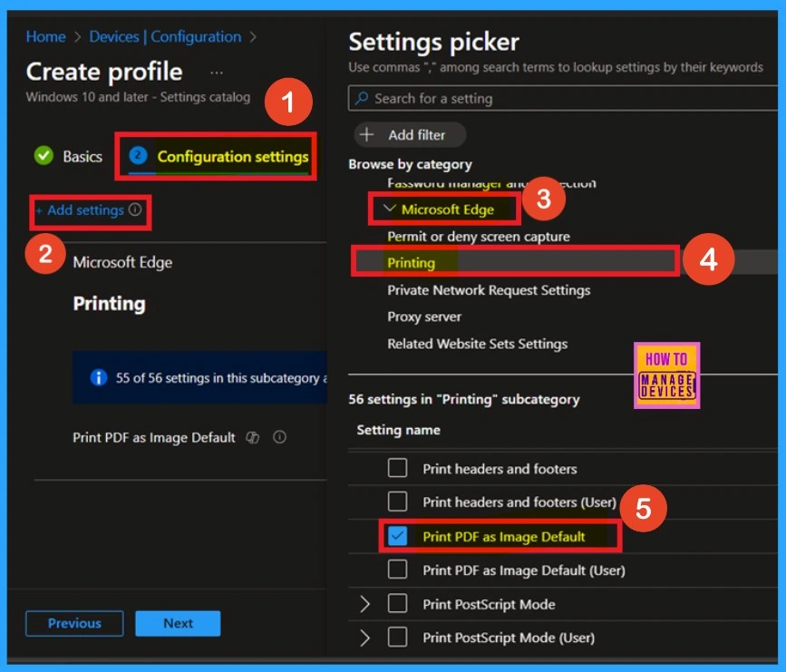Check Print PostScript Mode (User) checkbox
This screenshot has height=672, width=786.
point(397,638)
